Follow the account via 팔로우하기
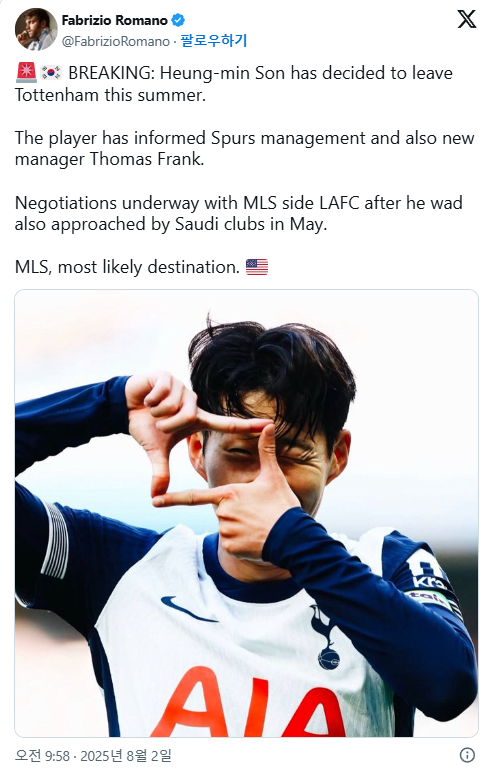The height and width of the screenshot is (771, 489). (214, 40)
